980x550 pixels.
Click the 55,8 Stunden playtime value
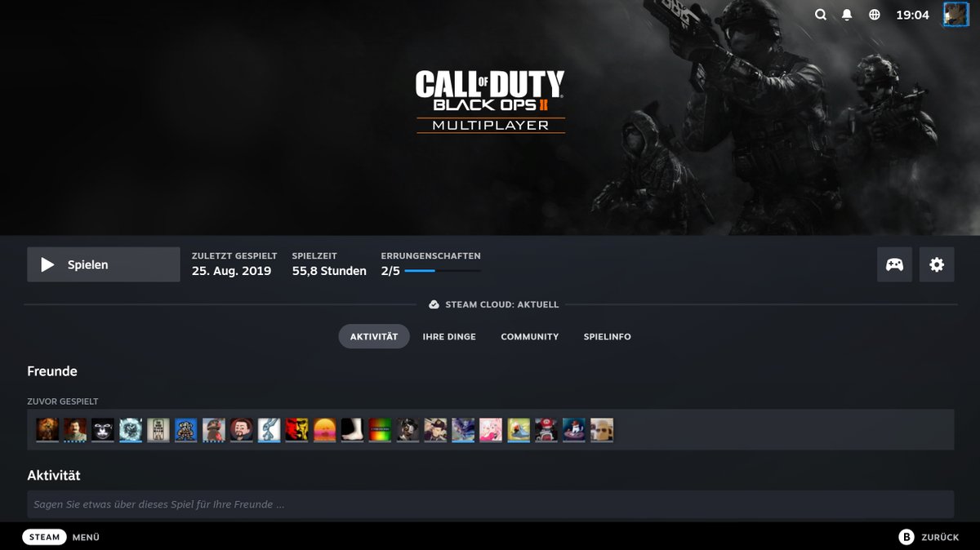click(329, 271)
